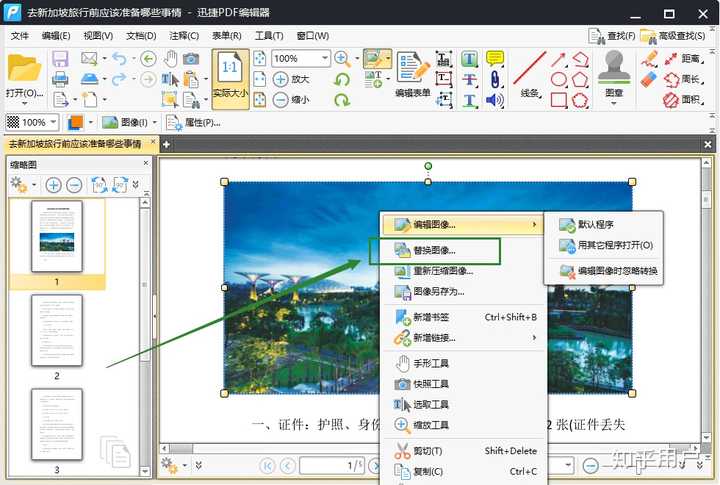Open the 注释(C) menu
This screenshot has width=720, height=485.
pos(184,36)
